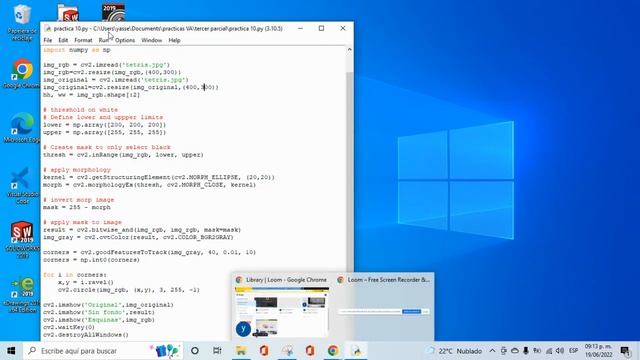Click the Python IDLE taskbar icon

356,351
